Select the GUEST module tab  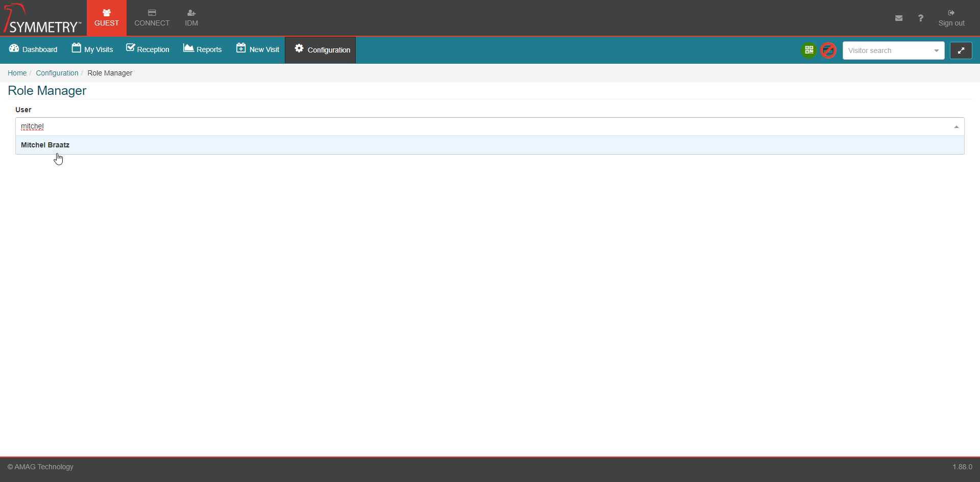107,18
